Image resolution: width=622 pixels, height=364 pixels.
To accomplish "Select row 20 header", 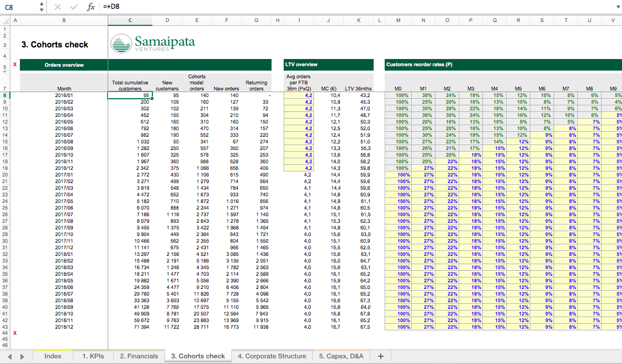I will click(5, 174).
